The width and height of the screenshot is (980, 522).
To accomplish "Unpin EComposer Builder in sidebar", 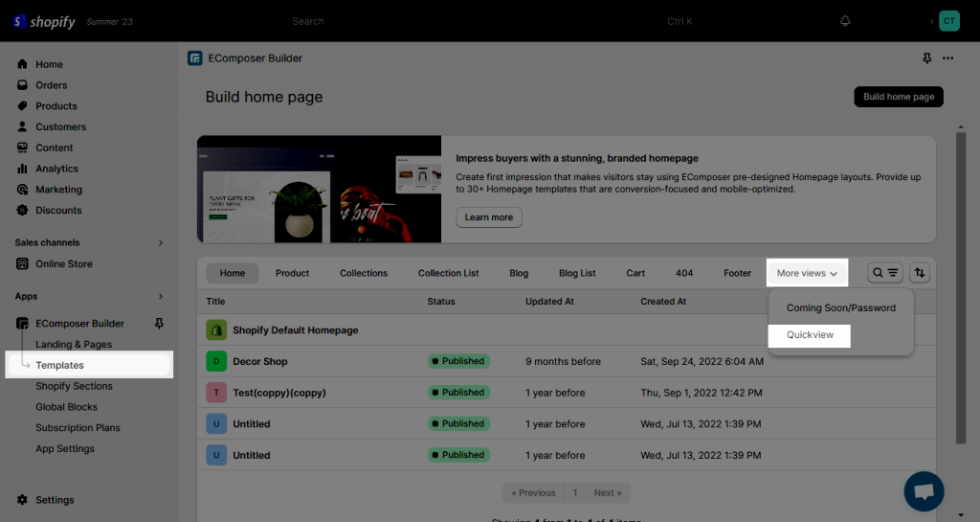I will 159,323.
